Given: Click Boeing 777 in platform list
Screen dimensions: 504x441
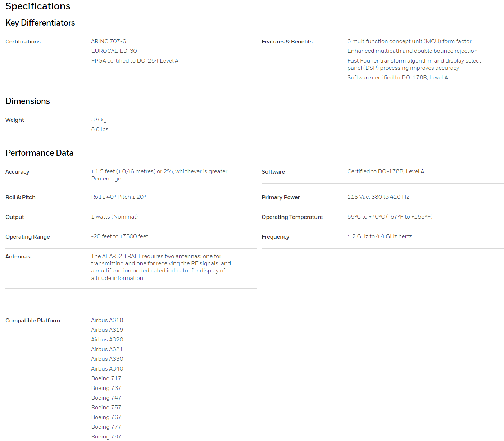Looking at the screenshot, I should click(x=106, y=427).
